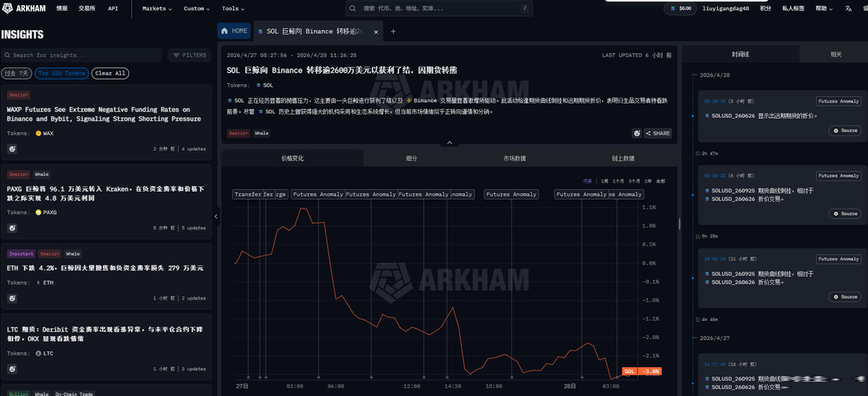Click the AI icon on the WAXP insight card
868x396 pixels.
tap(12, 148)
